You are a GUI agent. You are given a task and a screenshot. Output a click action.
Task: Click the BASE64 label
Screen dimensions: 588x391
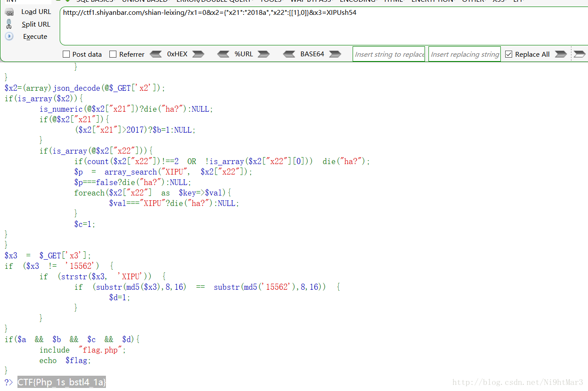click(x=312, y=54)
